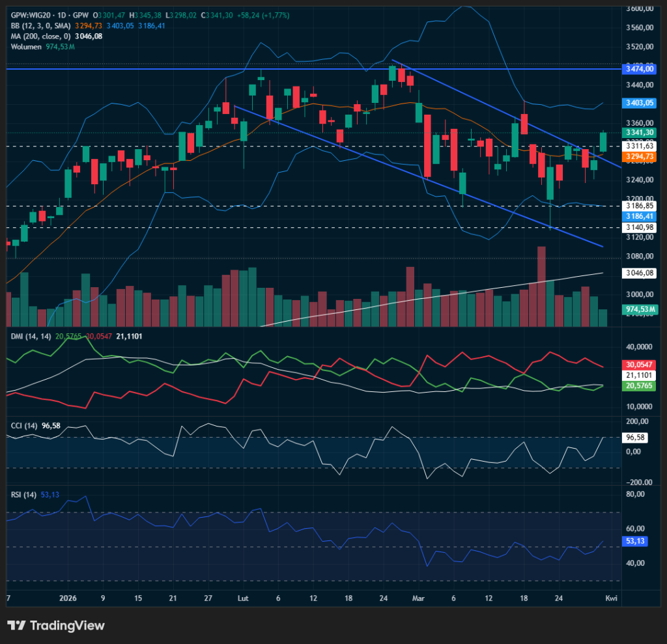Click the blue 3474,00 price label
667x644 pixels.
click(639, 68)
